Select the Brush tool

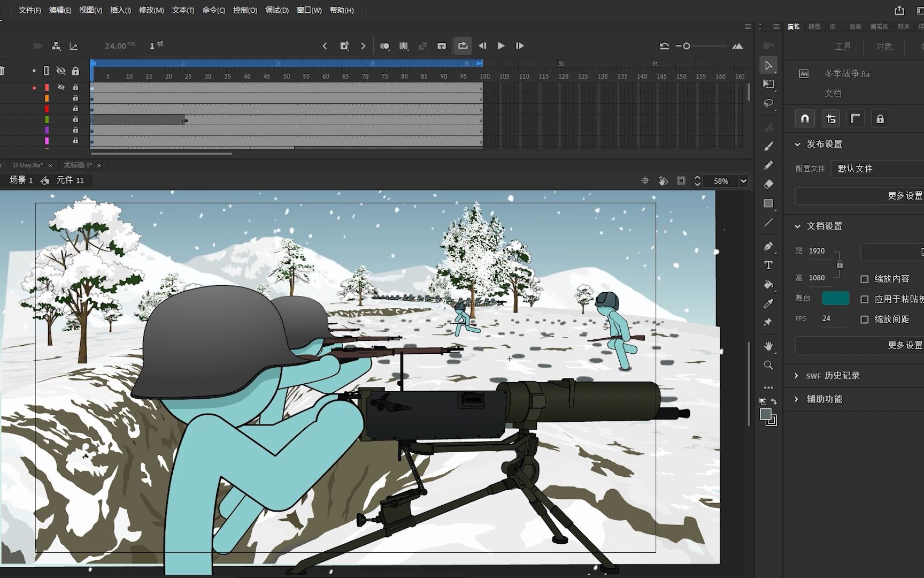tap(768, 146)
